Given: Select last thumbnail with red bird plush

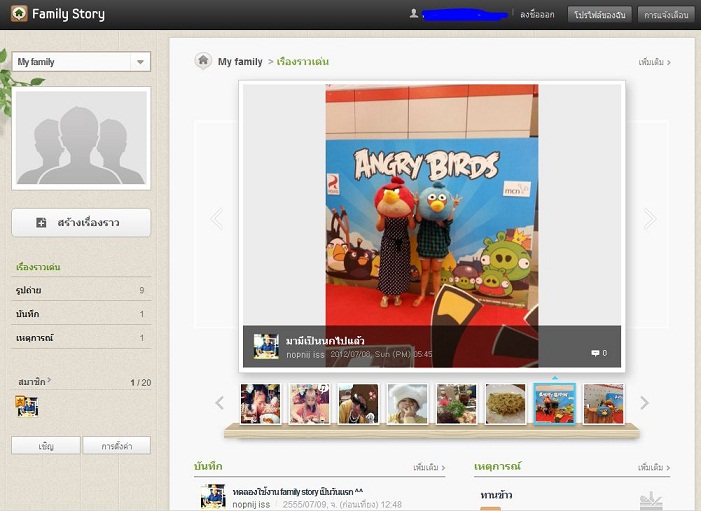Looking at the screenshot, I should pyautogui.click(x=604, y=404).
